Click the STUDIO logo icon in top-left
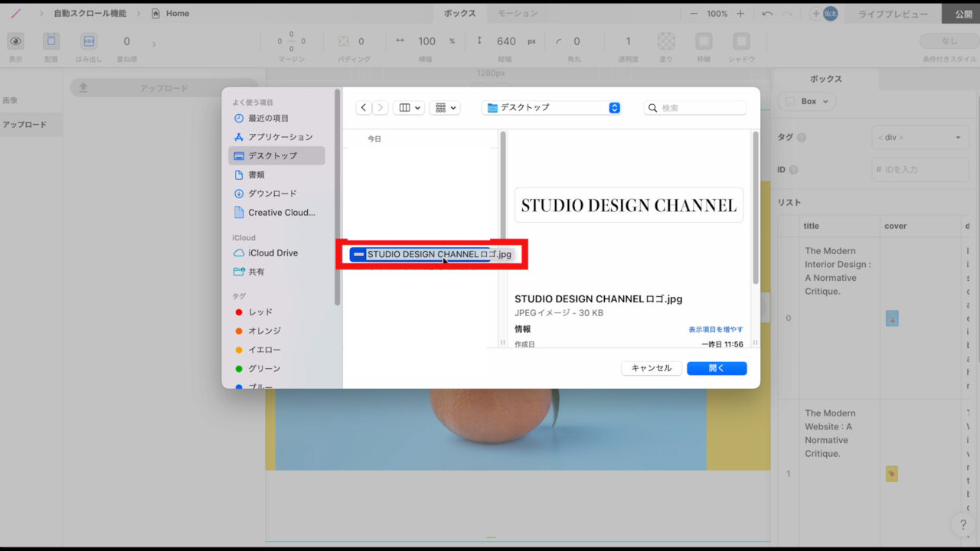 click(15, 14)
